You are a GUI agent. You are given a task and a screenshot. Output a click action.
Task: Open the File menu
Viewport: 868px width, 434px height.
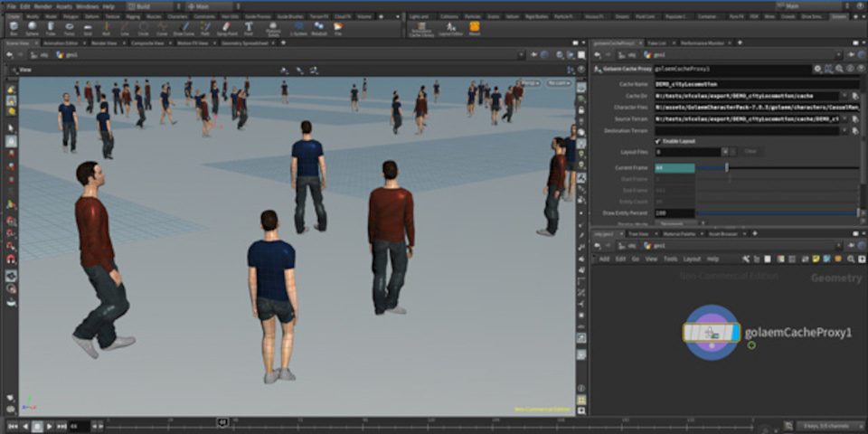click(11, 6)
